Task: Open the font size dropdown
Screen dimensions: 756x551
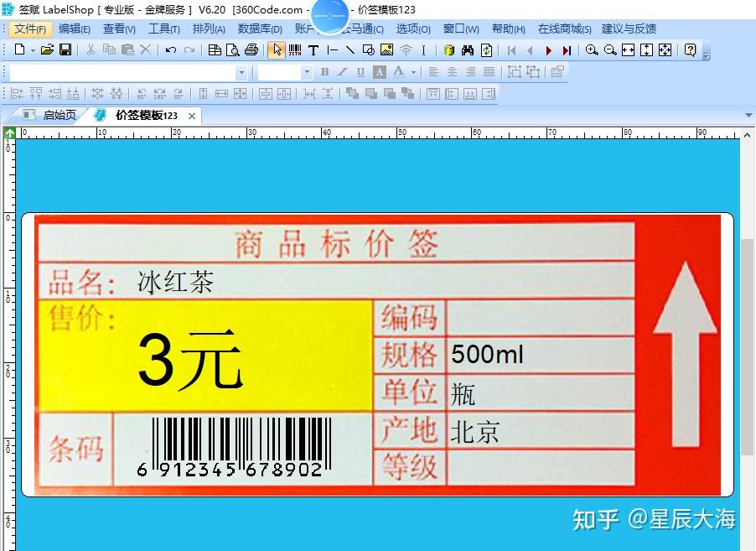Action: coord(307,72)
